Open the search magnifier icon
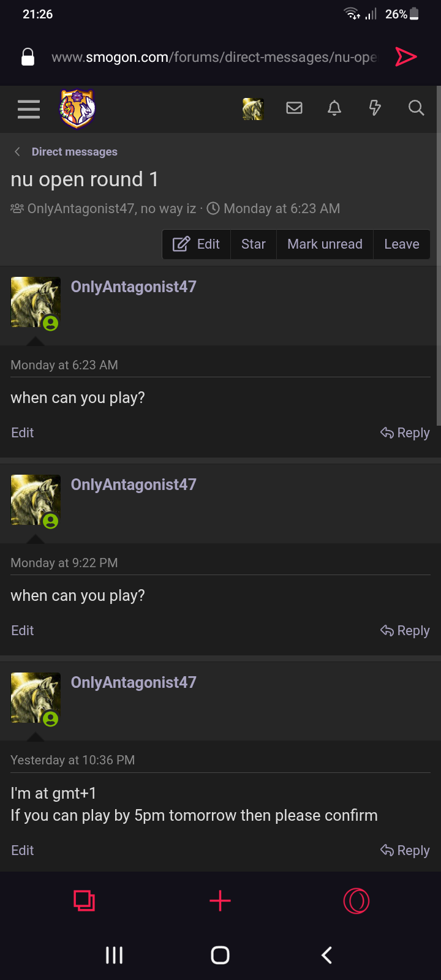441x980 pixels. pyautogui.click(x=417, y=108)
